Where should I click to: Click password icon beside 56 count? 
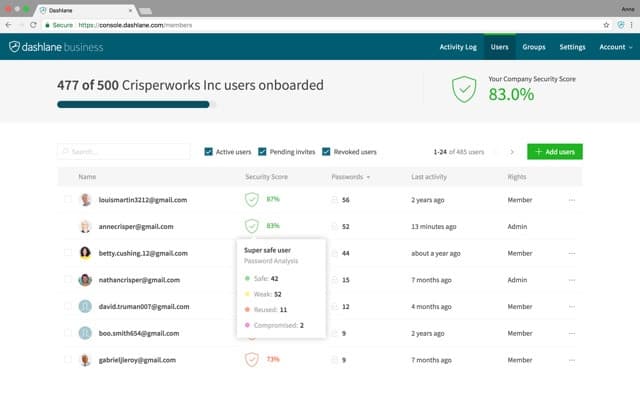335,200
